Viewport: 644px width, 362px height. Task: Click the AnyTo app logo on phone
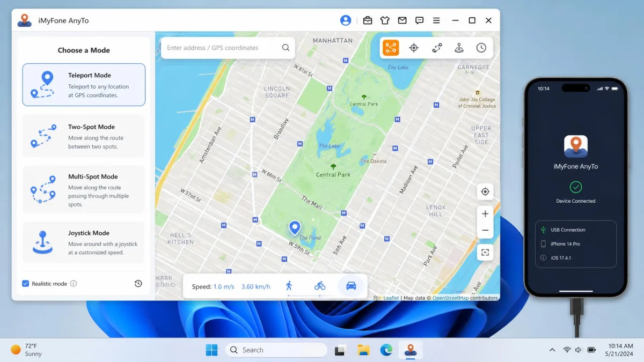point(576,146)
